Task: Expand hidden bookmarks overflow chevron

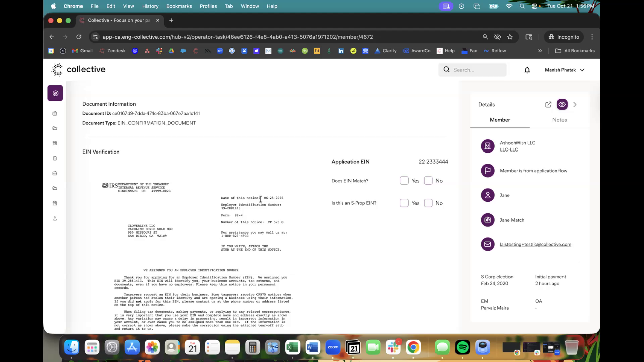Action: coord(540,51)
